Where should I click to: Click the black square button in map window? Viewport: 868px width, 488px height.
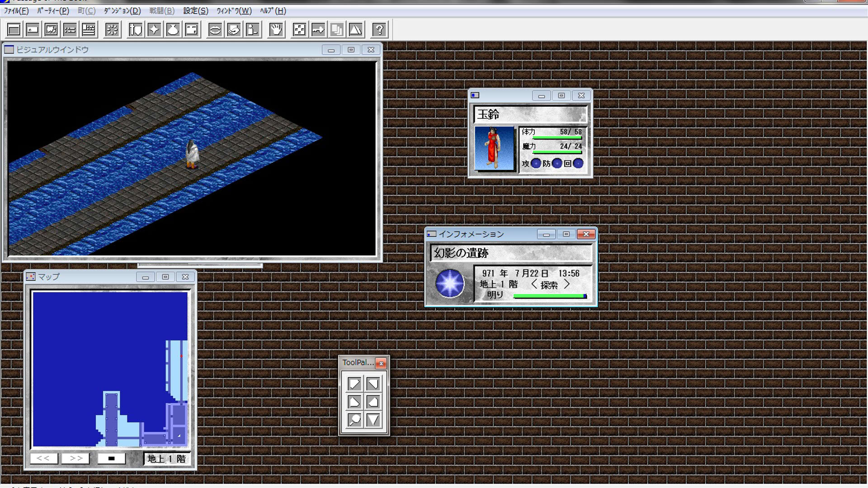click(x=111, y=458)
